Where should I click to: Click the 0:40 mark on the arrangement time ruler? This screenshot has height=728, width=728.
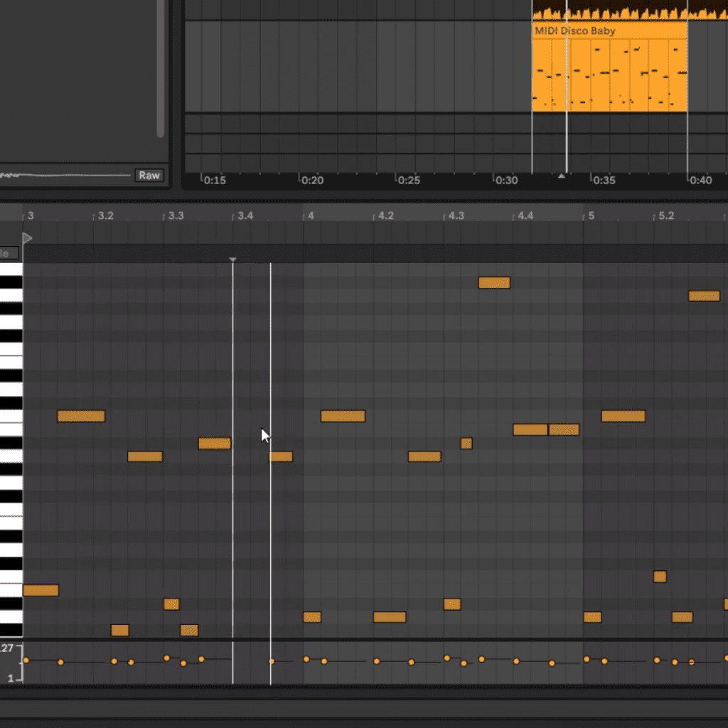click(x=700, y=180)
